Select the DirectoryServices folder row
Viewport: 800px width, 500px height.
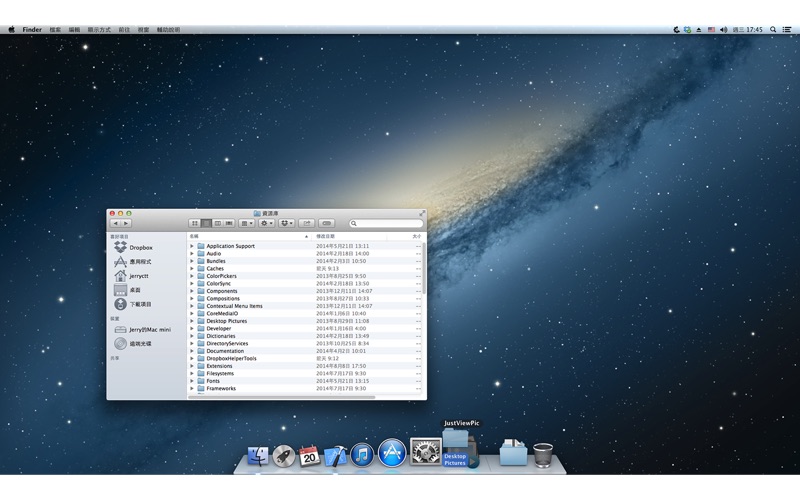(x=305, y=343)
